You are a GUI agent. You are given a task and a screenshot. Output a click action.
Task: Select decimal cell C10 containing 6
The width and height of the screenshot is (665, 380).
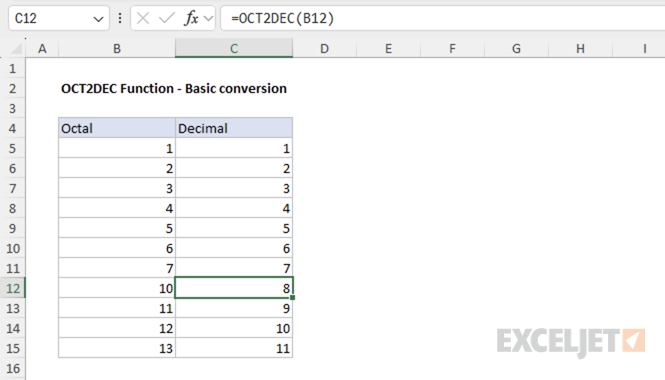pos(234,248)
